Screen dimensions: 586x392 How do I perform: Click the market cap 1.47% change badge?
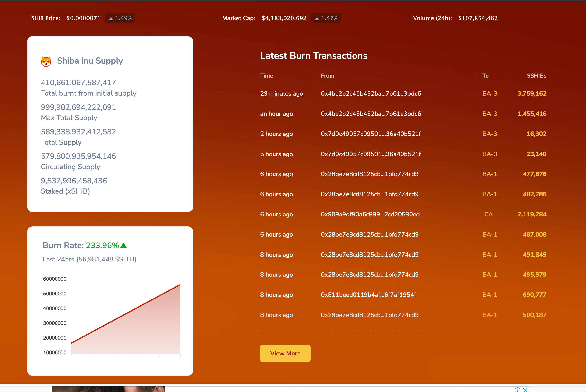[x=326, y=18]
